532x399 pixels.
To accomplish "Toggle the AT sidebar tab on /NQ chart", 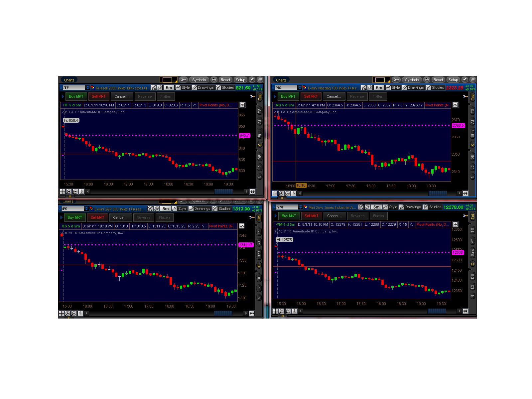I will (472, 122).
